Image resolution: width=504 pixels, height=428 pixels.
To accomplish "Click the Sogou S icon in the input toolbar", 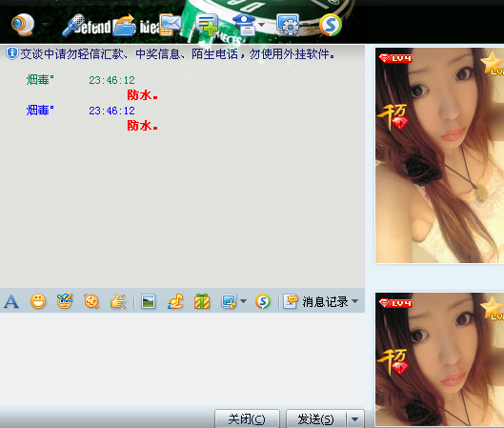I will coord(263,301).
